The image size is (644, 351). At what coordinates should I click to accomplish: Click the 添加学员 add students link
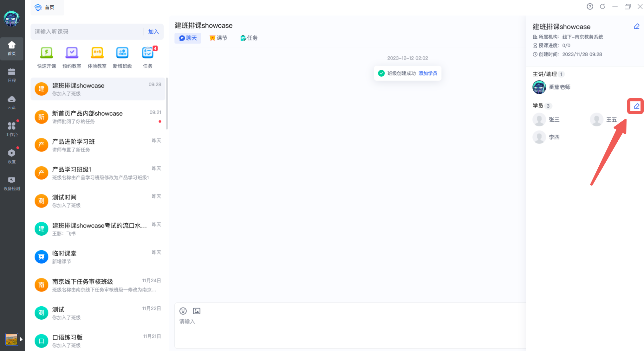[x=428, y=73]
